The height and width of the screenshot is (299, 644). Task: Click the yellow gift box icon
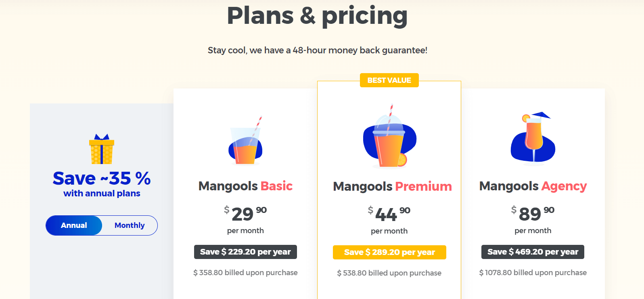tap(102, 149)
